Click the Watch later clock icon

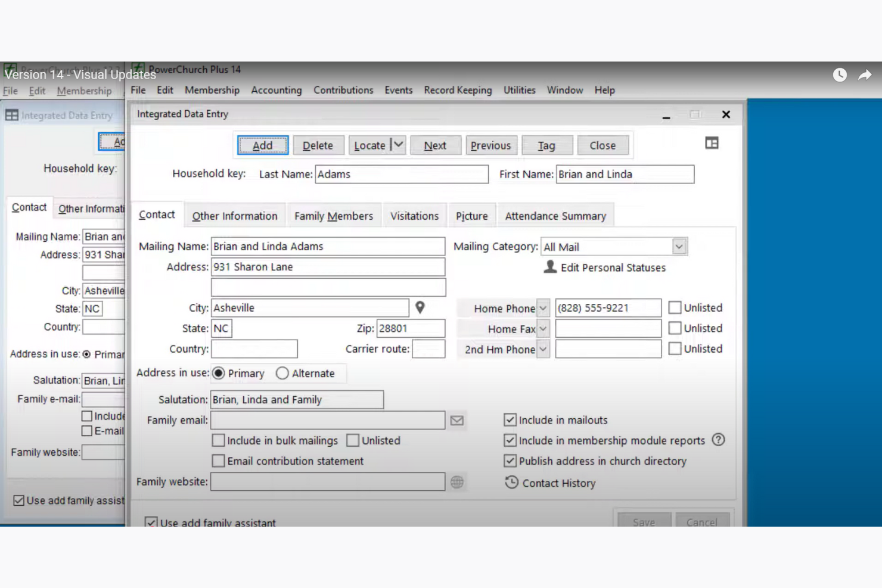tap(840, 75)
